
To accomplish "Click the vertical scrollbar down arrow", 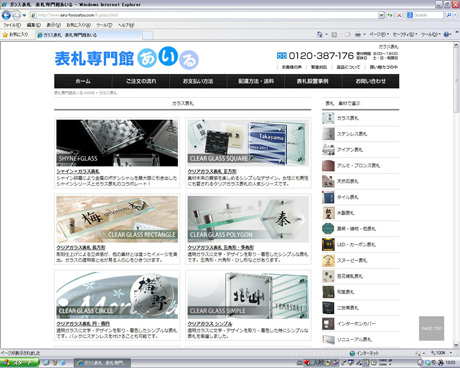I will click(x=456, y=345).
